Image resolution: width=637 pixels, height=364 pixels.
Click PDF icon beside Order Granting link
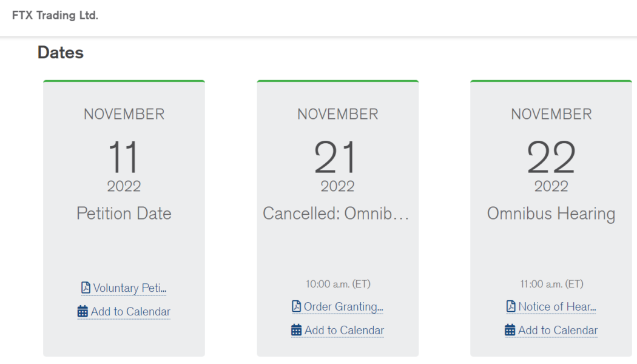[x=296, y=306]
